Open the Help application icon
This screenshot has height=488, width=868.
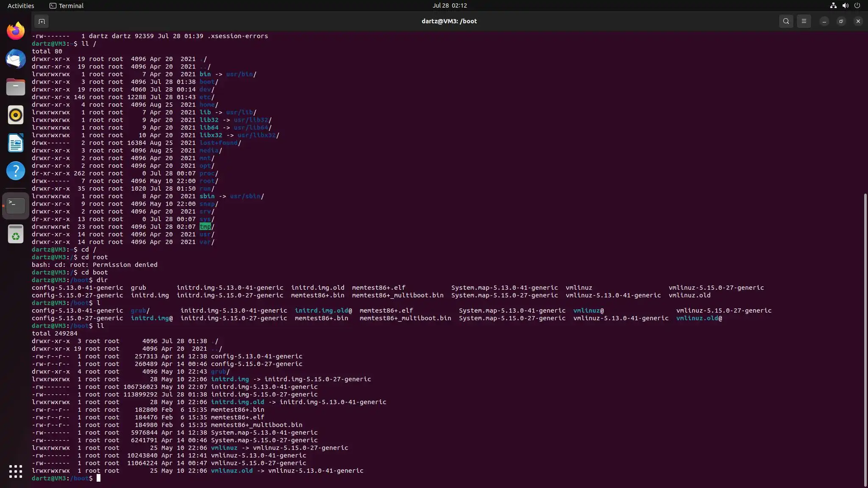[16, 171]
